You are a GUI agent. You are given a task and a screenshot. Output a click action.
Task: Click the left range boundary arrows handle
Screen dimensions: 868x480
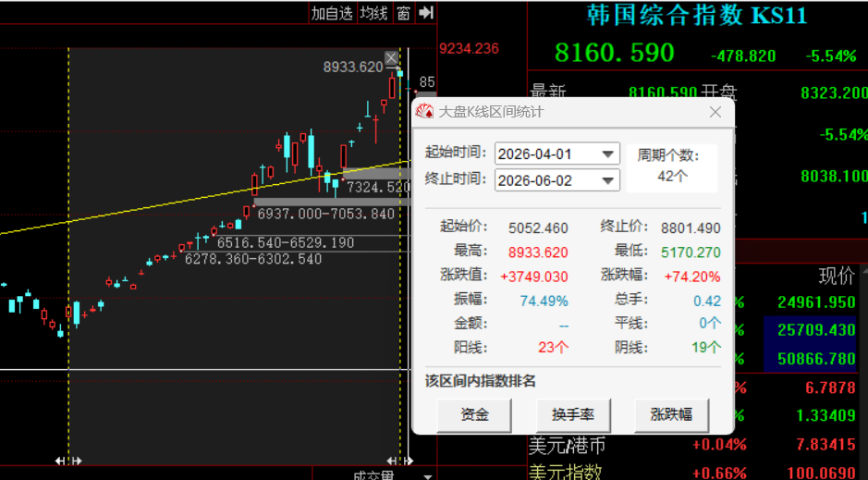click(68, 461)
